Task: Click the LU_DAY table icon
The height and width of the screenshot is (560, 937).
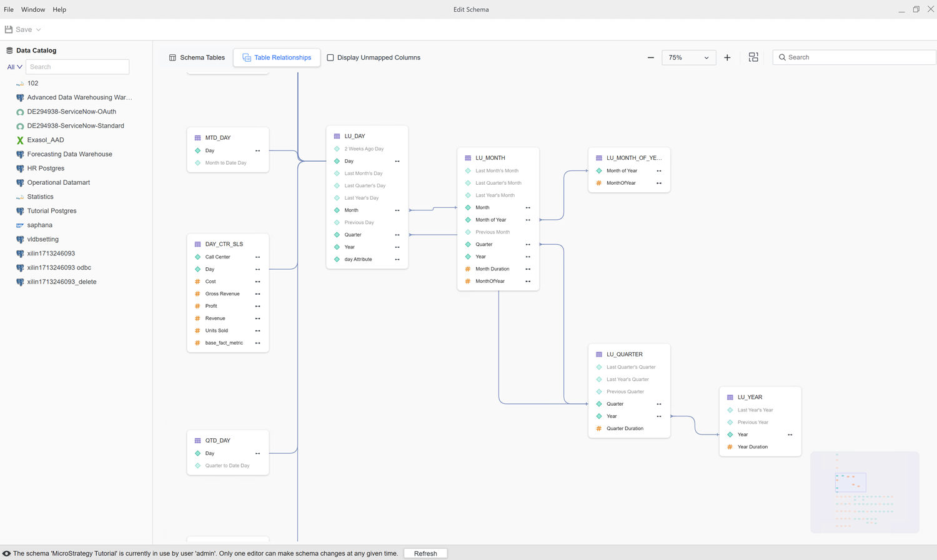Action: point(337,136)
